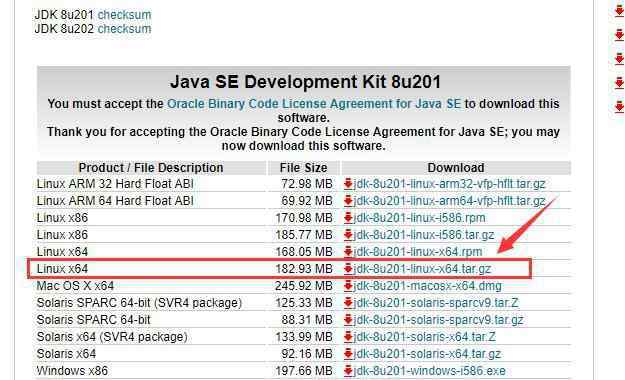Select the 'Mac OS X x64' row label

point(75,286)
